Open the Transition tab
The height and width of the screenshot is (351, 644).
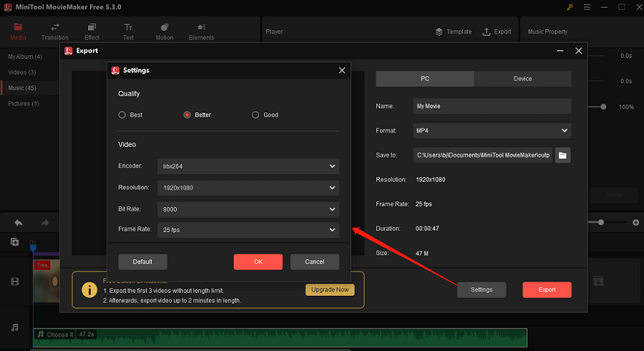click(54, 32)
